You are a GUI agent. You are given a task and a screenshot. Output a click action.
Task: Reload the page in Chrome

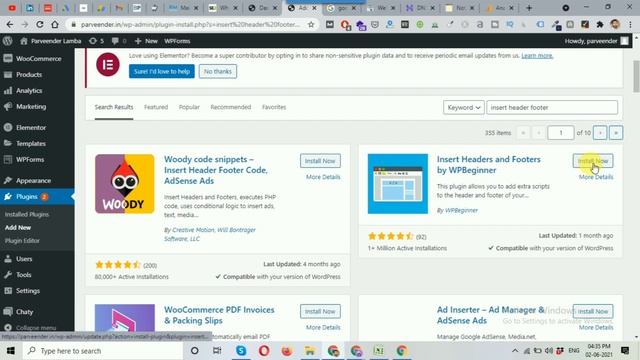pyautogui.click(x=40, y=24)
